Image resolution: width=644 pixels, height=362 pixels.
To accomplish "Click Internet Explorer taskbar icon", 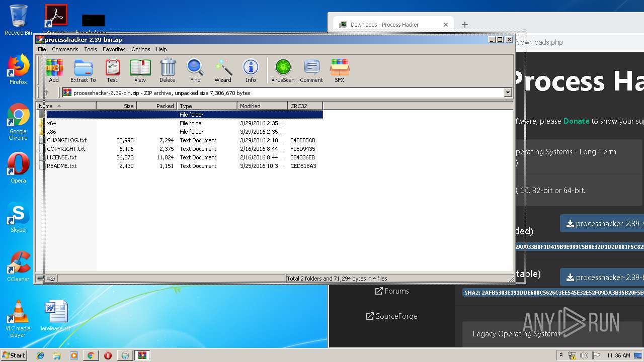I will click(x=40, y=355).
